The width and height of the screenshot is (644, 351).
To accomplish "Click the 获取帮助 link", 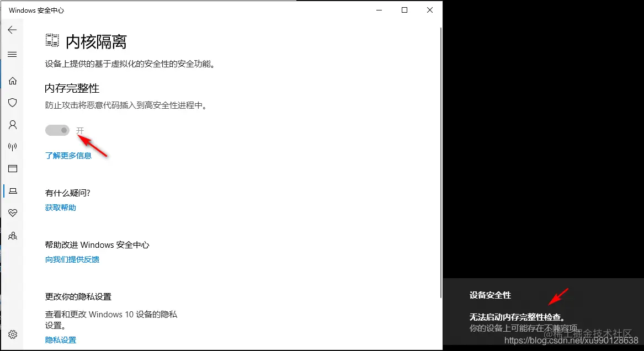I will [x=60, y=208].
